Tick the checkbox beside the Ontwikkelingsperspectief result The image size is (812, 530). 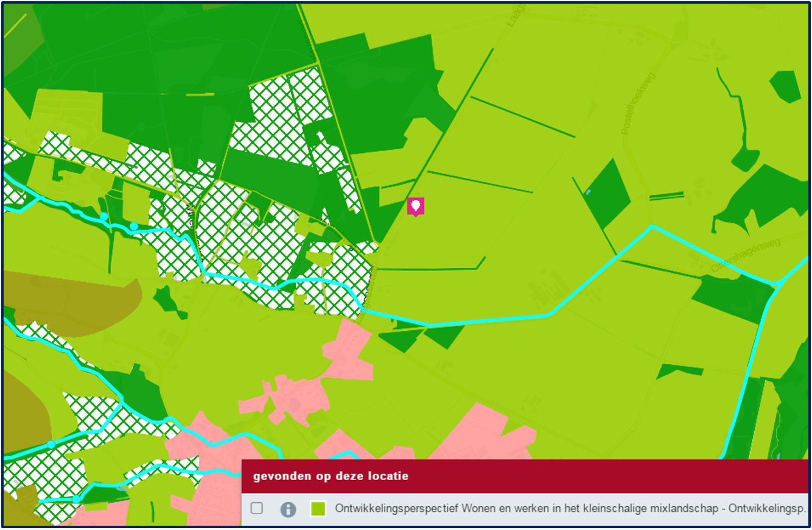pos(257,508)
